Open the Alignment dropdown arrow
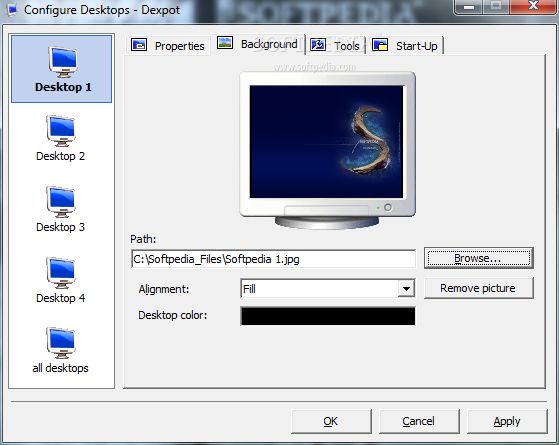This screenshot has height=445, width=559. tap(406, 289)
